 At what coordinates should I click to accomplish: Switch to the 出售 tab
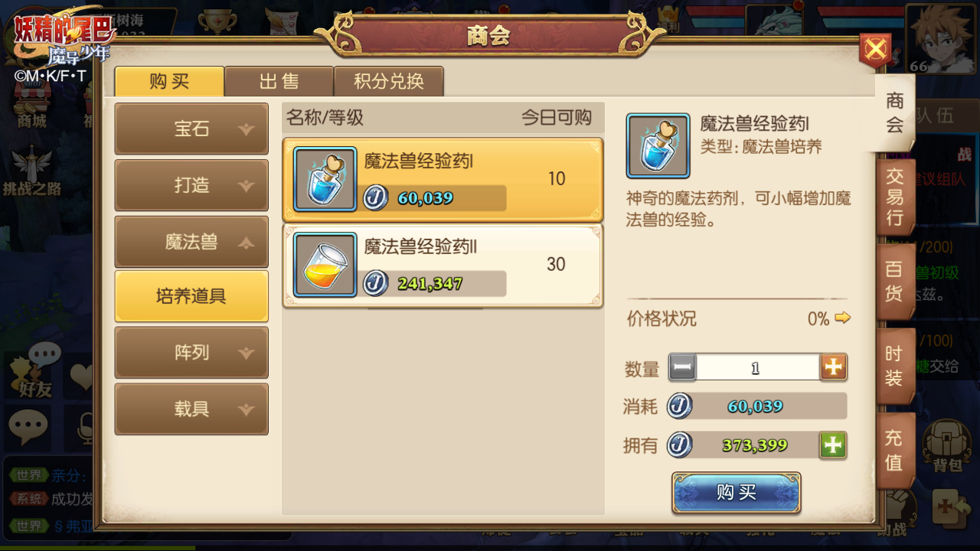click(279, 81)
